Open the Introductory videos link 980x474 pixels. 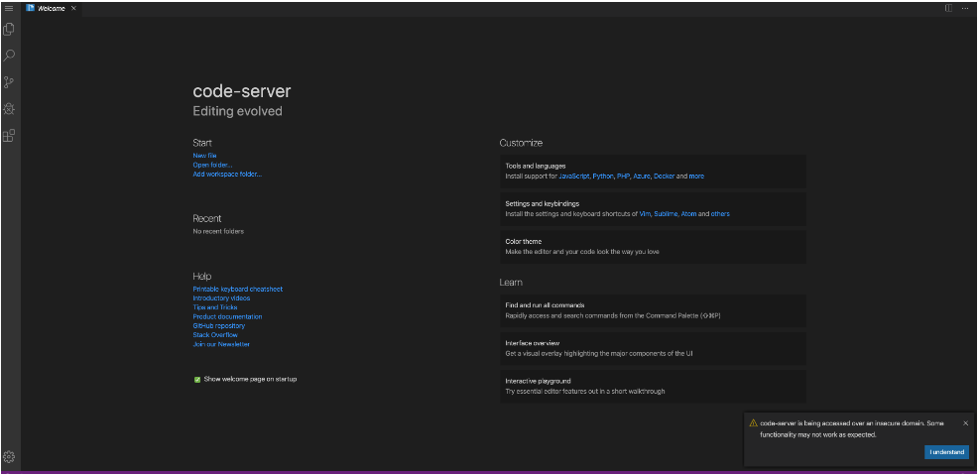[221, 297]
